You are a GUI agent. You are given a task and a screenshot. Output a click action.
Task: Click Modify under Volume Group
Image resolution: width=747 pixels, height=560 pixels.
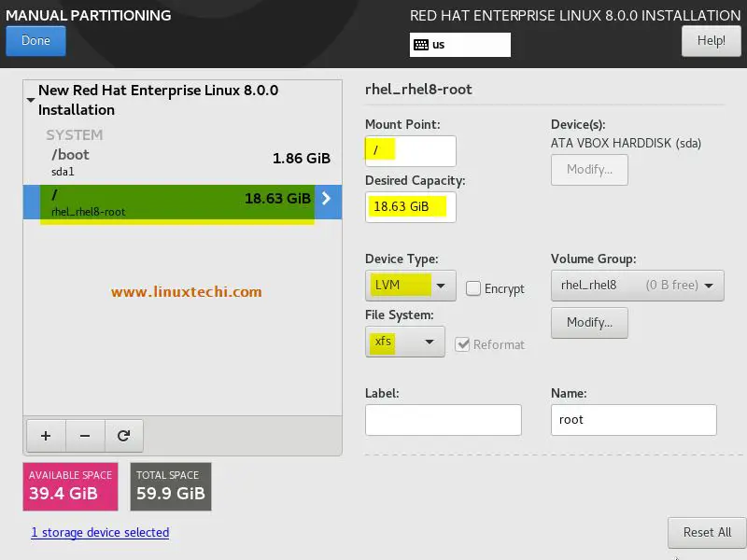(x=589, y=322)
